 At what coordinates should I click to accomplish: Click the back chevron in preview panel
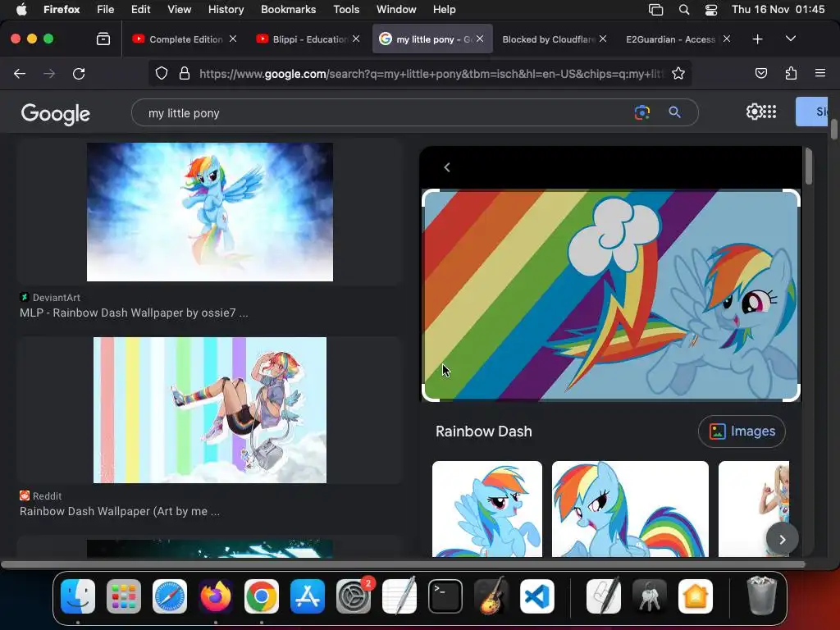(x=447, y=167)
